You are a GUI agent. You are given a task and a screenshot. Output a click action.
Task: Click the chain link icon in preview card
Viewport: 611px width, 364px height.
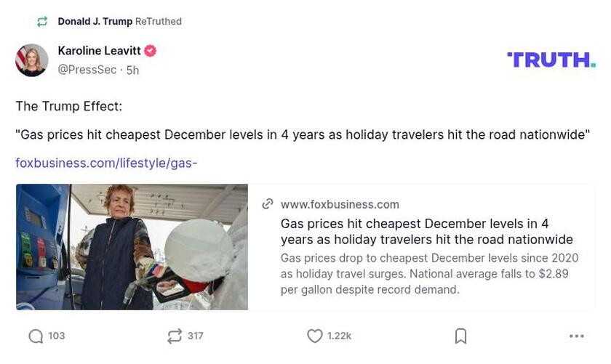(x=268, y=204)
